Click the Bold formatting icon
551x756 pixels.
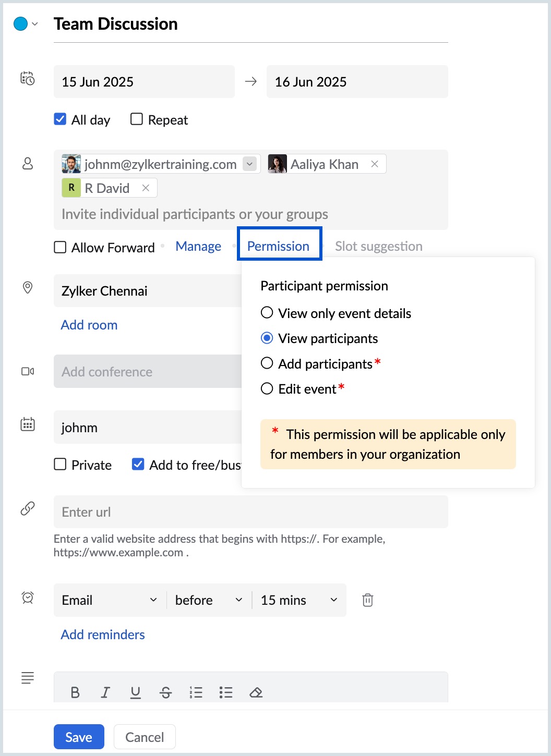(75, 692)
